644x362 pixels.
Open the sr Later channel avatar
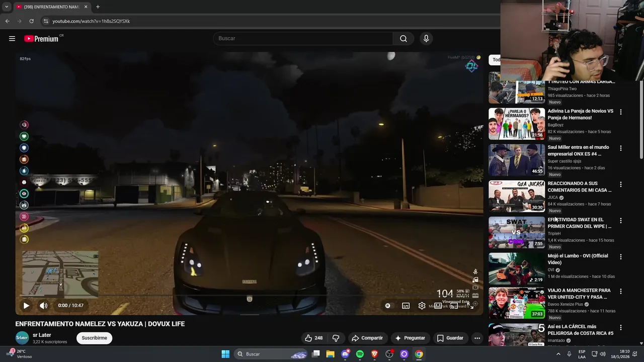point(22,338)
